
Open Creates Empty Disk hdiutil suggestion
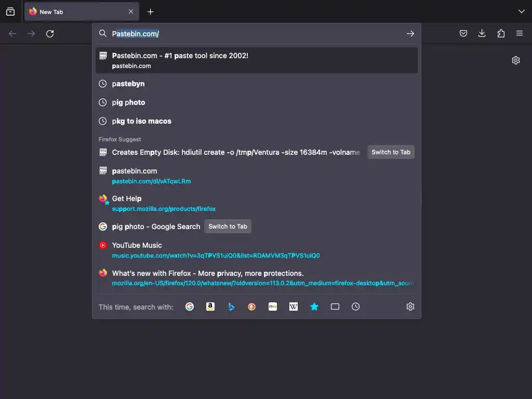236,152
